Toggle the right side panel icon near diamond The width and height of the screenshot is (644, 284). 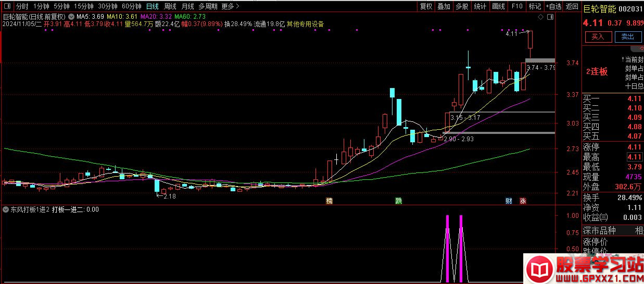point(550,17)
